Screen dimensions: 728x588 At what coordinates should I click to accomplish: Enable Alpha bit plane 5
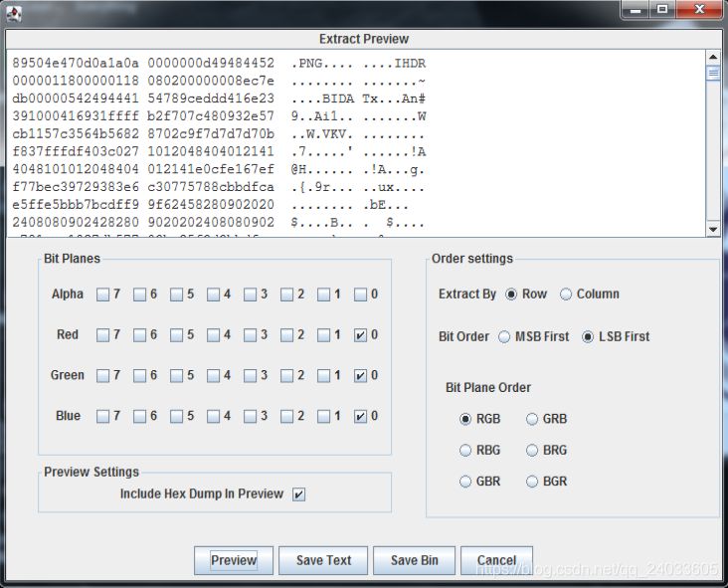tap(176, 294)
